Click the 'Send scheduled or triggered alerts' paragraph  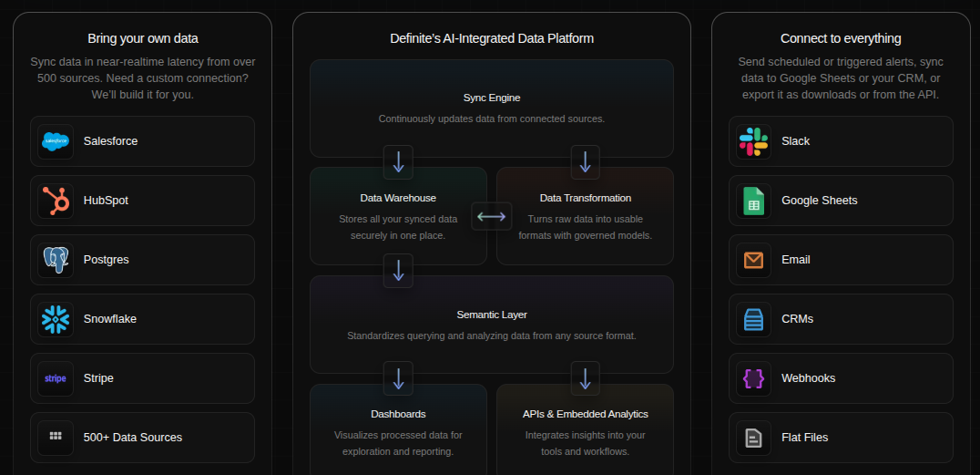(841, 78)
